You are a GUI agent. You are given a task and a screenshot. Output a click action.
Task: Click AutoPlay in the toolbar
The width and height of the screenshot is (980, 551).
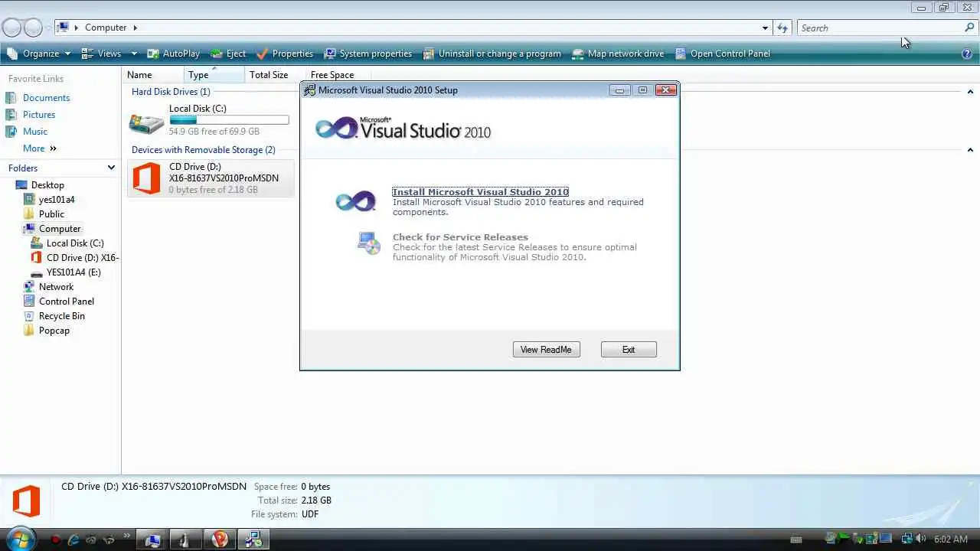(x=173, y=54)
